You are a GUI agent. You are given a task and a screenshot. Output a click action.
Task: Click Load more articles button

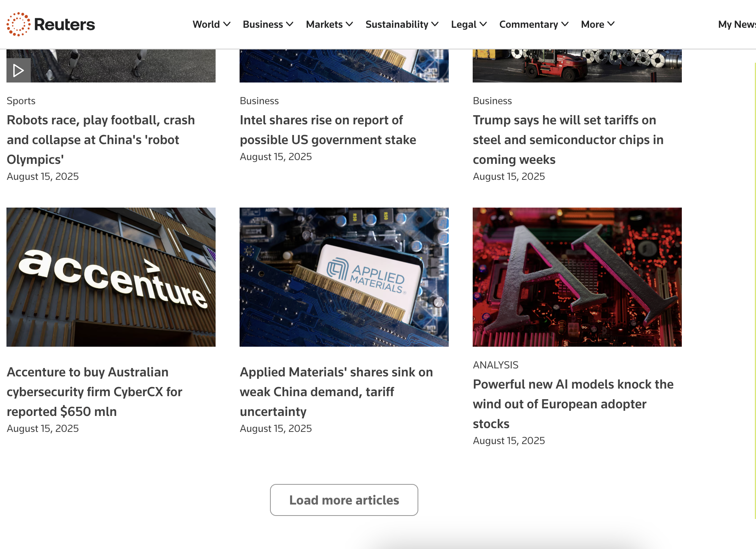click(x=344, y=500)
